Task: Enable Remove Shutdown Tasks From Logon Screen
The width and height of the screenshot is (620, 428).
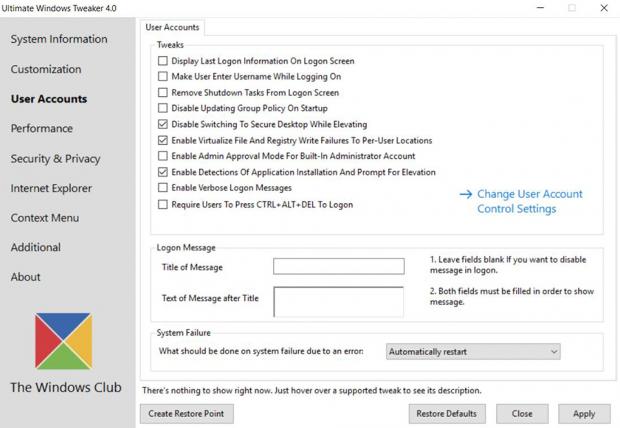Action: (x=163, y=93)
